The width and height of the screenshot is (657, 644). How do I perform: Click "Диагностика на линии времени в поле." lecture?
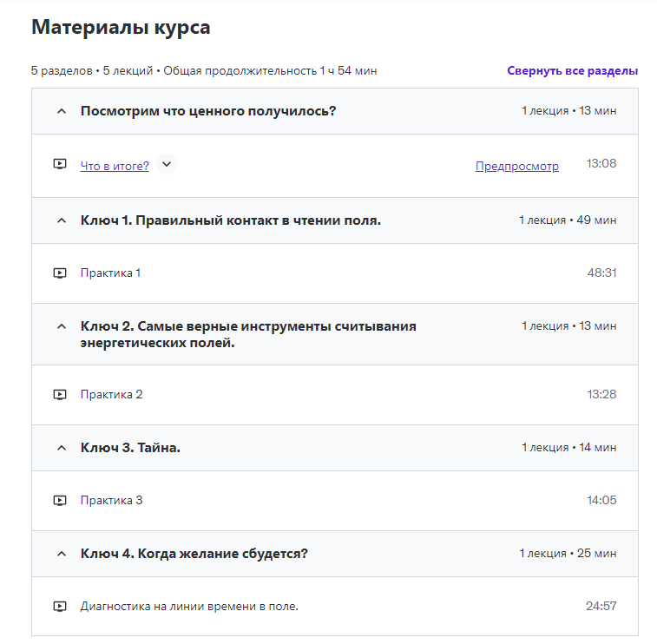[x=189, y=607]
